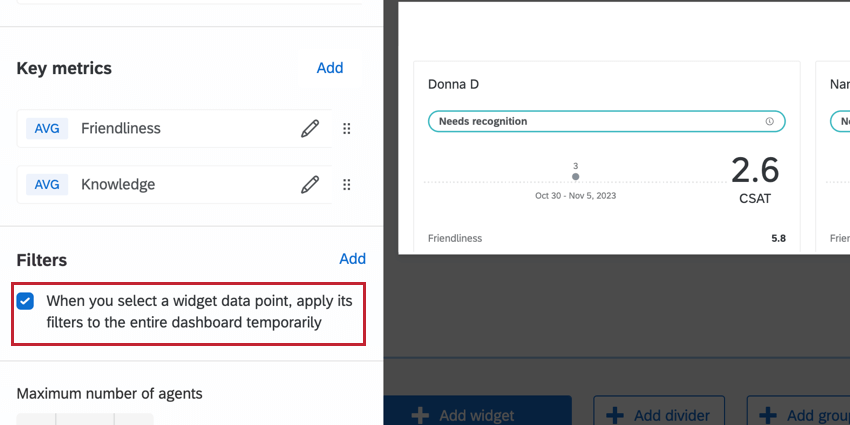Click the plus icon on Add widget

pos(422,415)
